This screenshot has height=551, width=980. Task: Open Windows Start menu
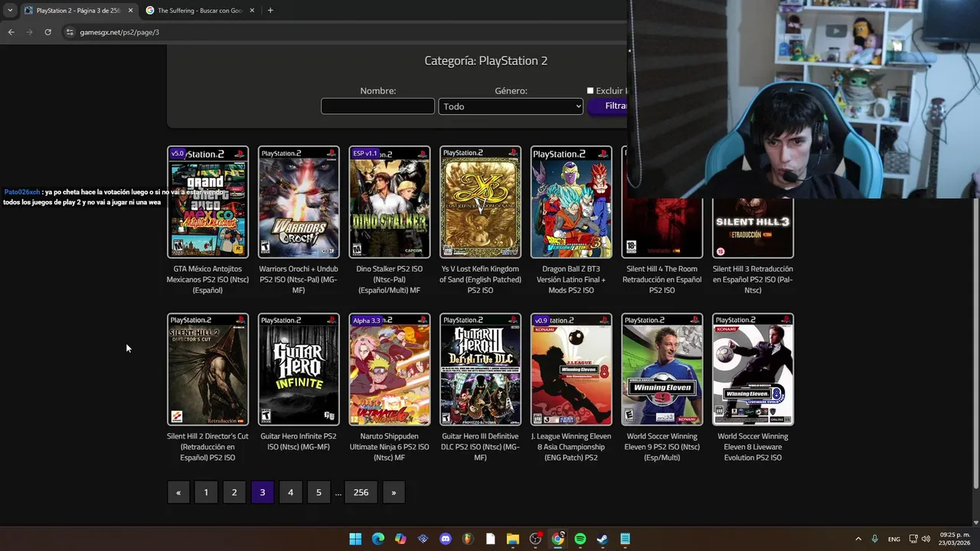point(355,539)
